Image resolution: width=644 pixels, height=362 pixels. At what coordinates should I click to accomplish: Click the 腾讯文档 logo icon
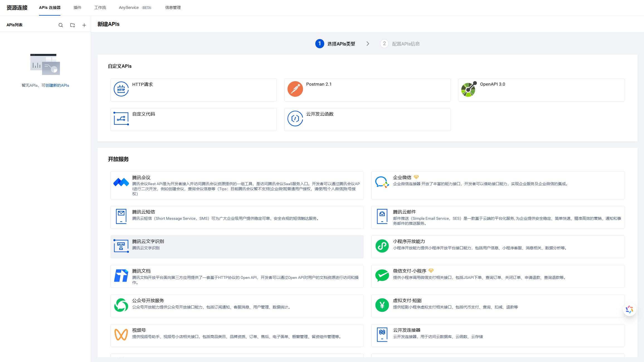pyautogui.click(x=121, y=276)
